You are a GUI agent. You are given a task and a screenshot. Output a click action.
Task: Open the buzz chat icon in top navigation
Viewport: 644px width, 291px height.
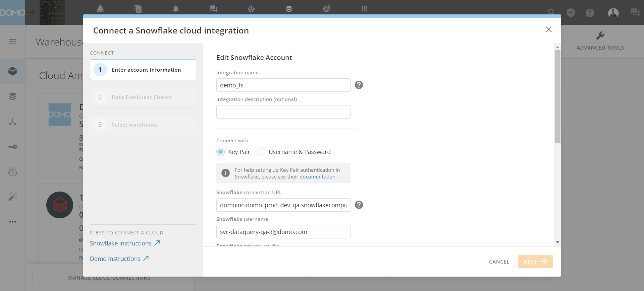[x=213, y=9]
